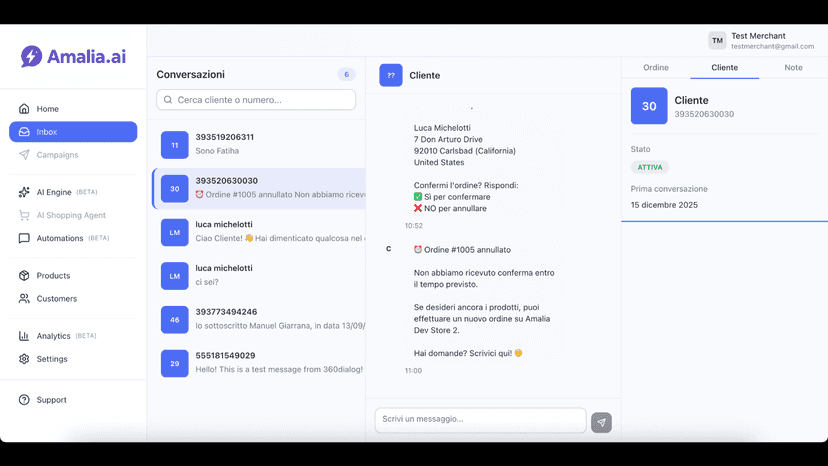This screenshot has width=828, height=466.
Task: Click the Inbox tray icon
Action: point(24,132)
